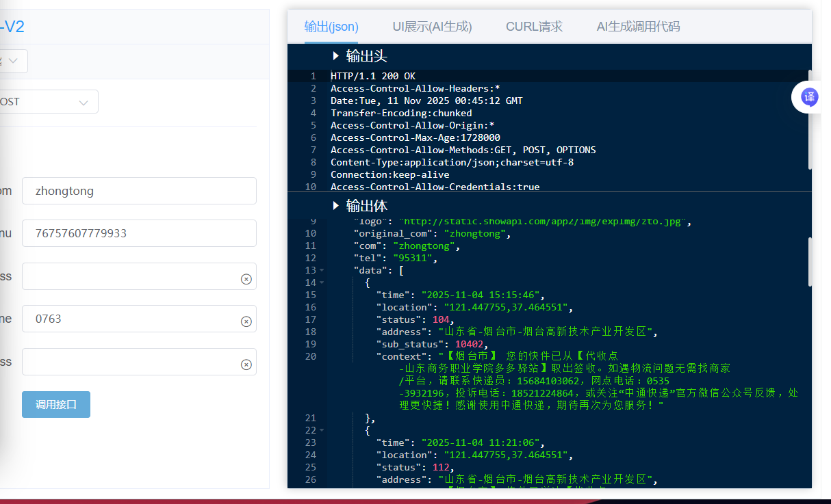Click the 调用接口 button
Screen dimensions: 831x504
[x=56, y=404]
